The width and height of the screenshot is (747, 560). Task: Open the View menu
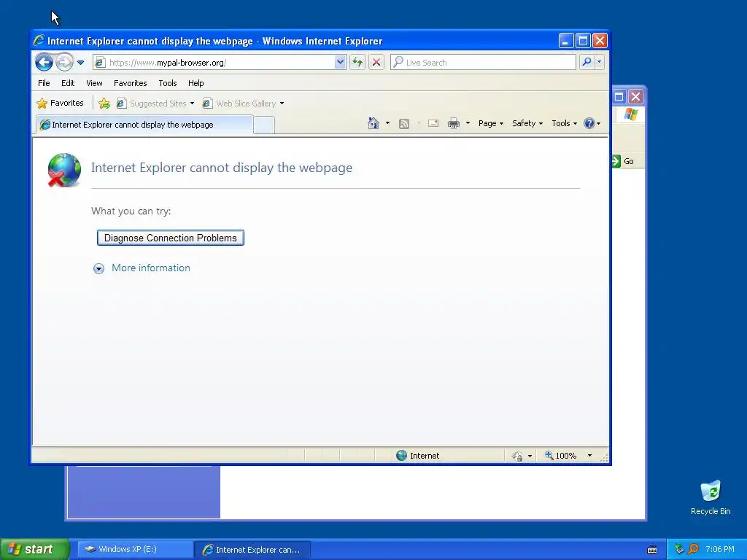coord(94,83)
